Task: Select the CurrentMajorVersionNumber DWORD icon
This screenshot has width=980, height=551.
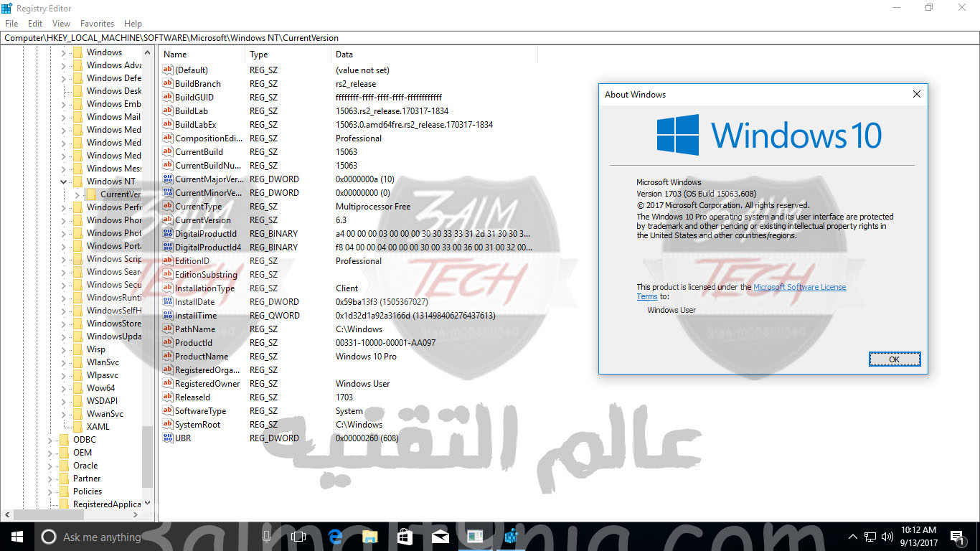Action: coord(168,179)
